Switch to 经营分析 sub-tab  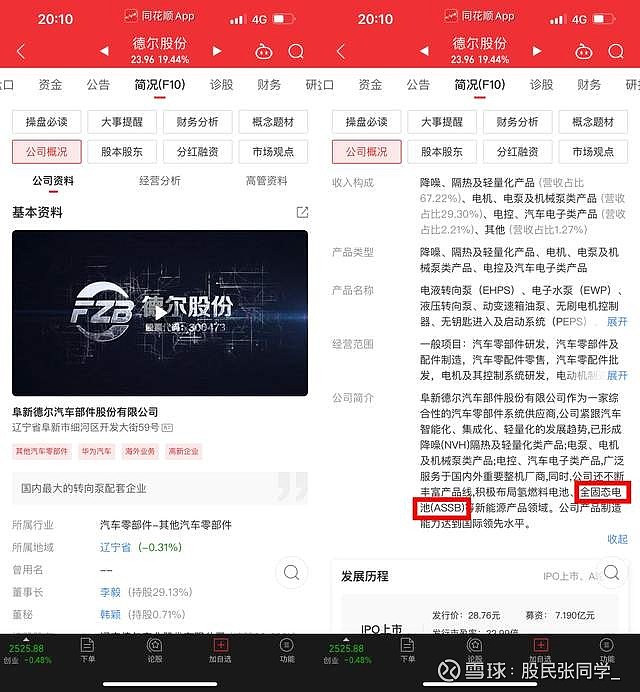tap(160, 181)
